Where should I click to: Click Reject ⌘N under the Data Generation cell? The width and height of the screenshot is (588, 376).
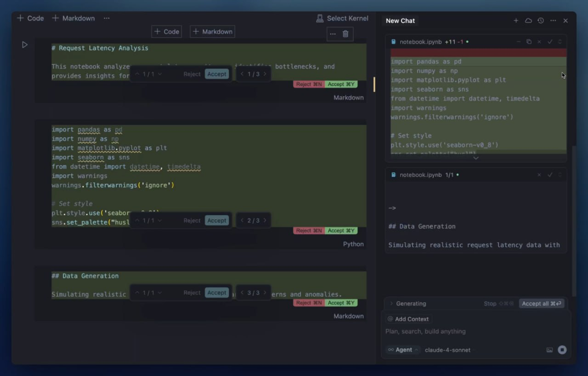click(309, 303)
